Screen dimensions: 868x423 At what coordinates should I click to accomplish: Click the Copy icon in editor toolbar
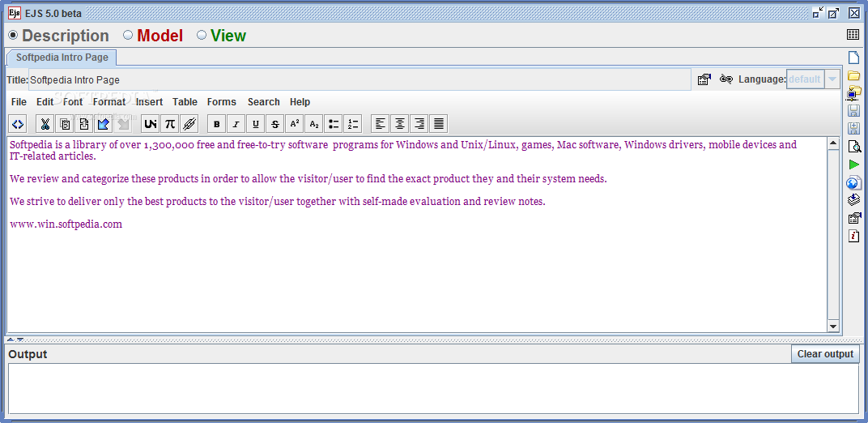point(65,124)
